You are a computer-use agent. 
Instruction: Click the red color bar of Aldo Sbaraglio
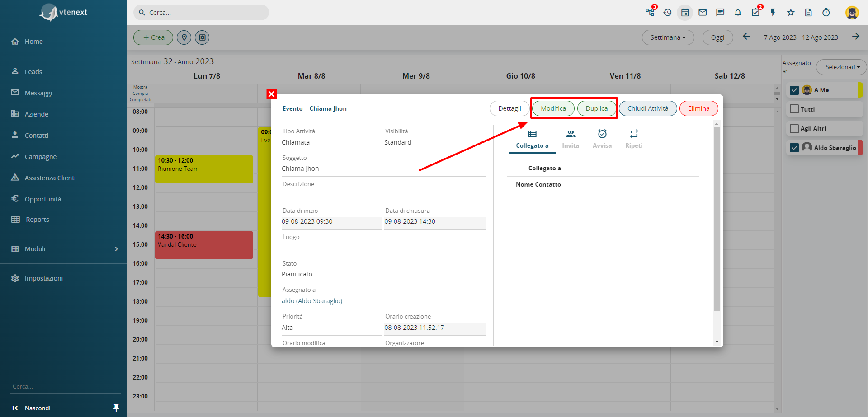coord(861,147)
